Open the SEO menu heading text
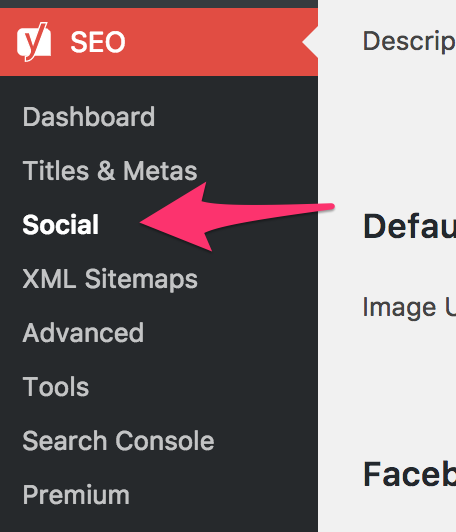The image size is (456, 532). 98,42
